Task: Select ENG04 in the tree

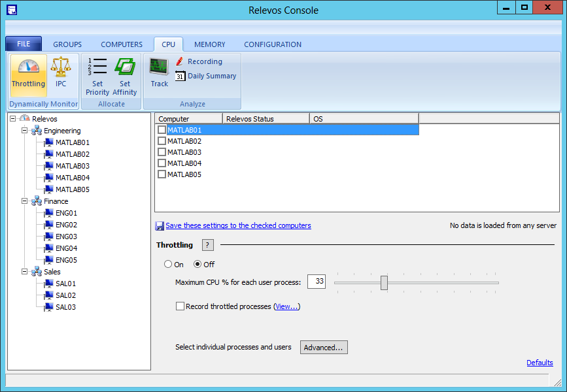Action: [x=66, y=248]
